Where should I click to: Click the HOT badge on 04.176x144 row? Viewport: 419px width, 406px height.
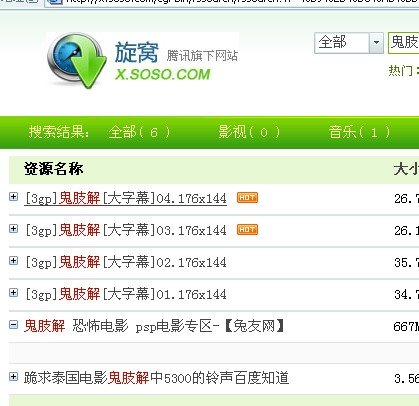[x=247, y=198]
